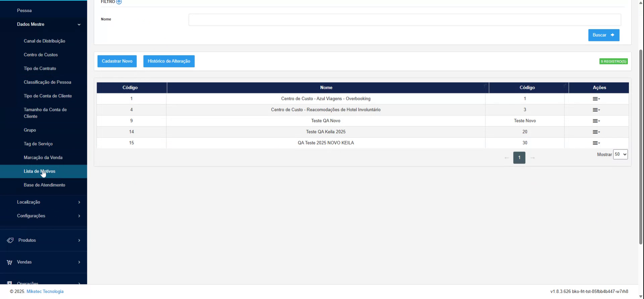Screen dimensions: 644x299
Task: Click code cell '15' in first column
Action: [131, 143]
